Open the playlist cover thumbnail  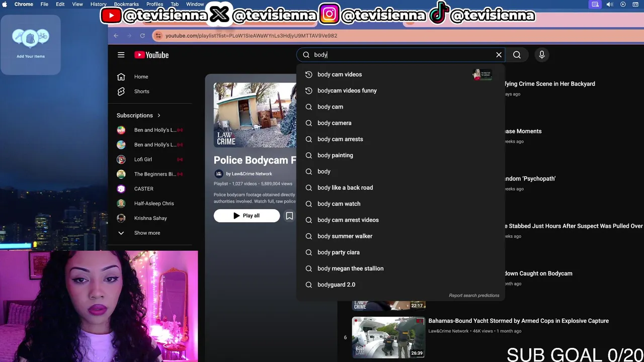[x=255, y=115]
